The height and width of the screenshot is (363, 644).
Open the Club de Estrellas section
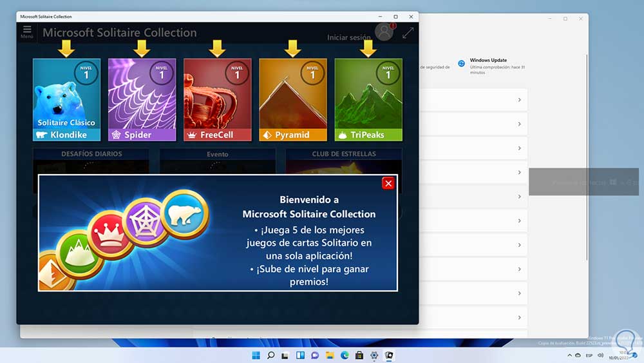[344, 153]
